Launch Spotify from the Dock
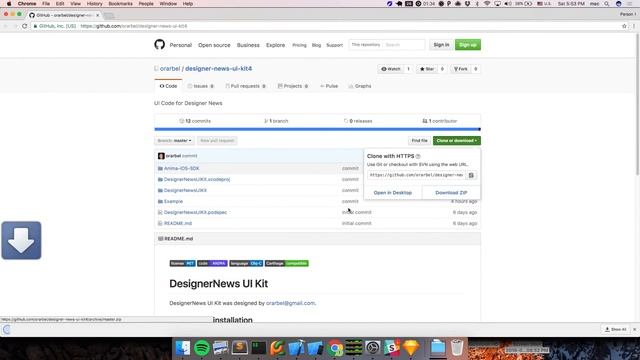 coord(202,348)
